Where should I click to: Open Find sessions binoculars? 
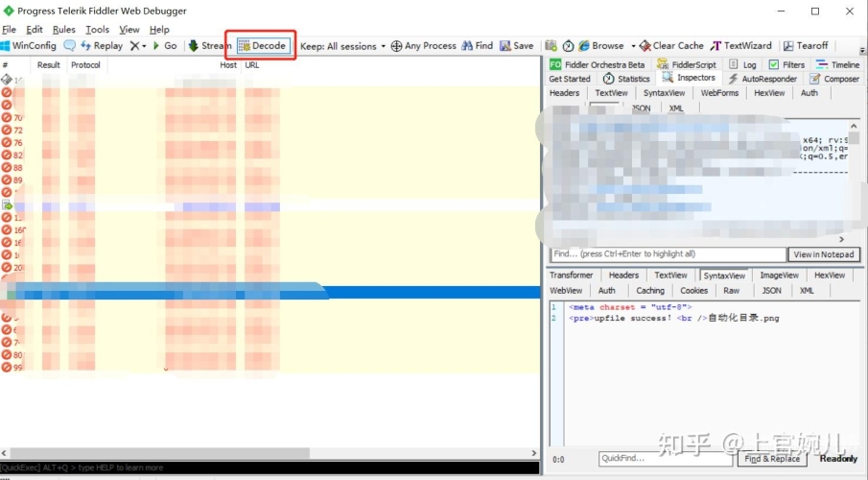478,45
